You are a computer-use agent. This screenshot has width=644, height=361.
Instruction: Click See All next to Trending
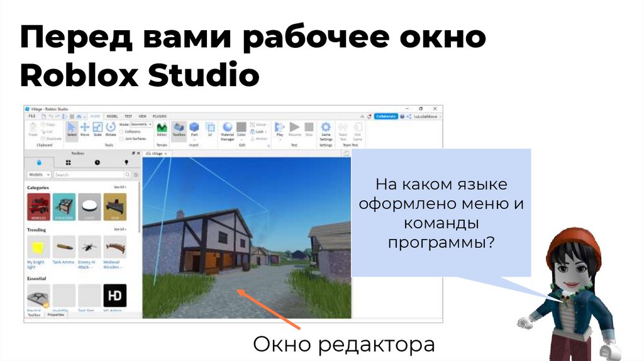(x=120, y=229)
